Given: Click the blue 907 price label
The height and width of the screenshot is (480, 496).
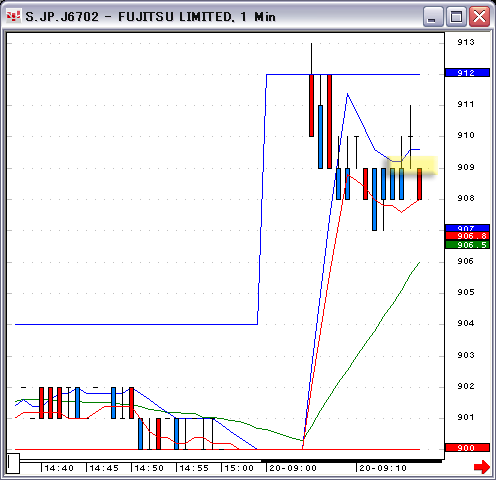Looking at the screenshot, I should coord(467,228).
